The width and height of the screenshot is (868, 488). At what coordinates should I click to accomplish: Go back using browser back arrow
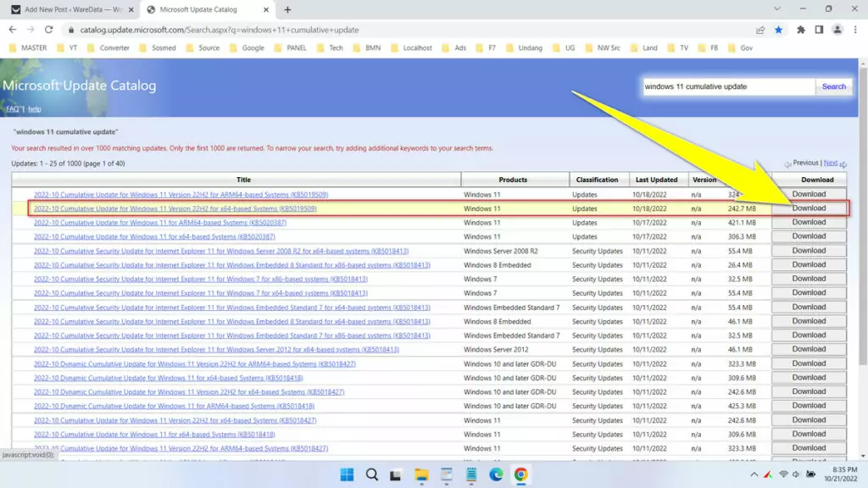(12, 30)
